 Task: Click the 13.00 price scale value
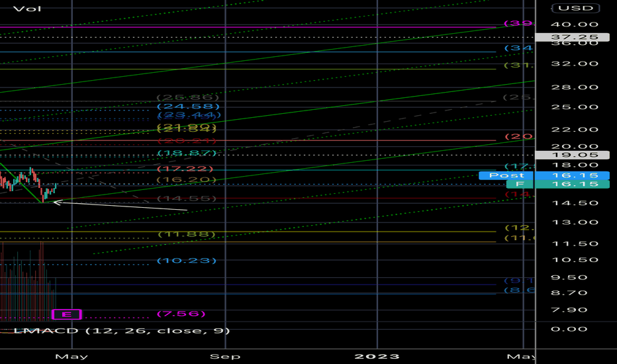[x=575, y=222]
